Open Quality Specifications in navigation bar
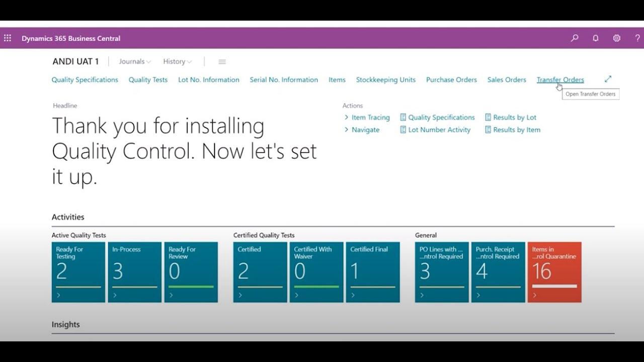This screenshot has height=362, width=644. (x=85, y=79)
